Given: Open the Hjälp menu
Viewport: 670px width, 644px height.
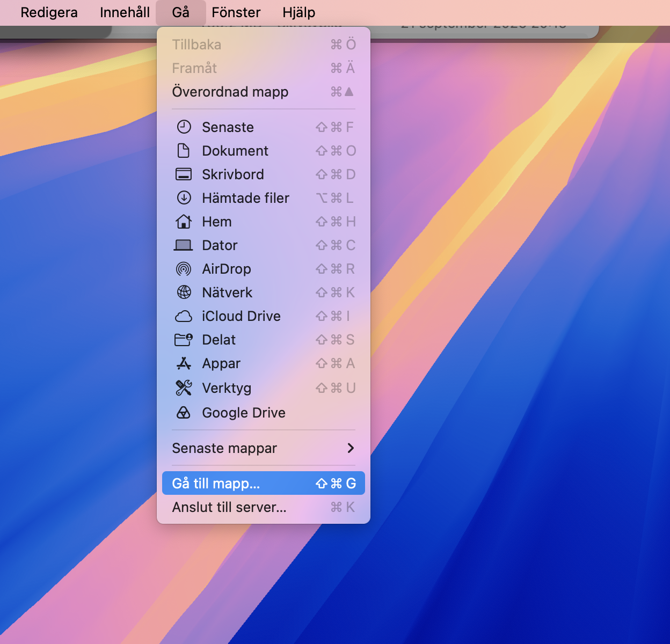Looking at the screenshot, I should pyautogui.click(x=299, y=12).
